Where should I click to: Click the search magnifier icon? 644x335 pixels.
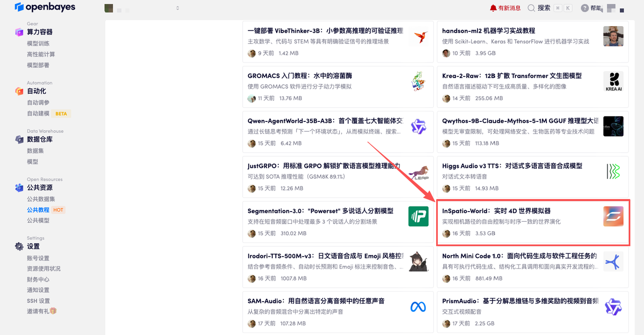click(x=531, y=8)
